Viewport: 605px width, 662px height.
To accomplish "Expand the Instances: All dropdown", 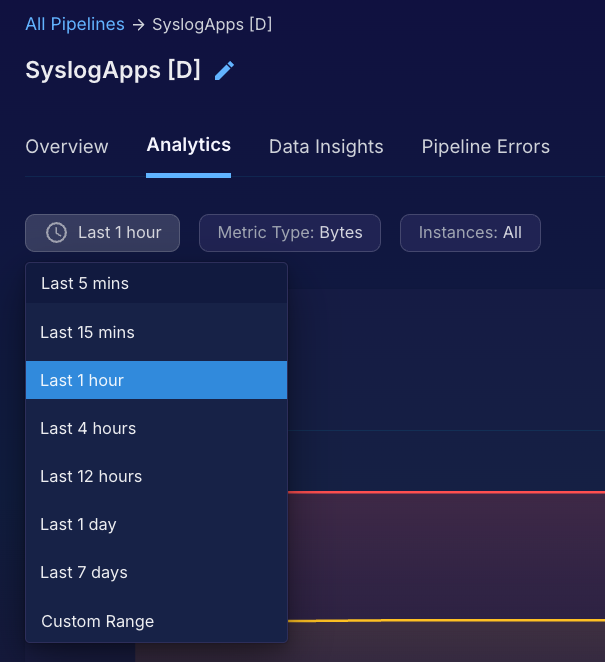I will [470, 232].
